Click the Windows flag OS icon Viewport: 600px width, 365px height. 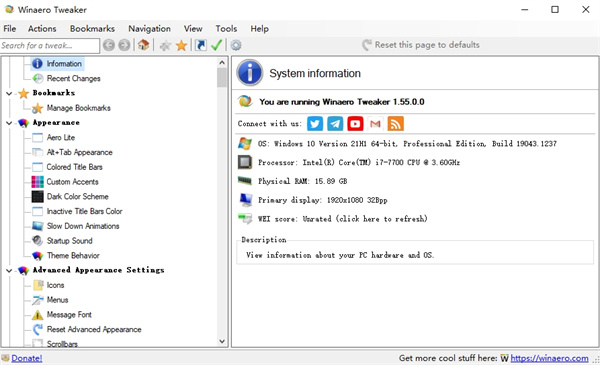coord(245,143)
